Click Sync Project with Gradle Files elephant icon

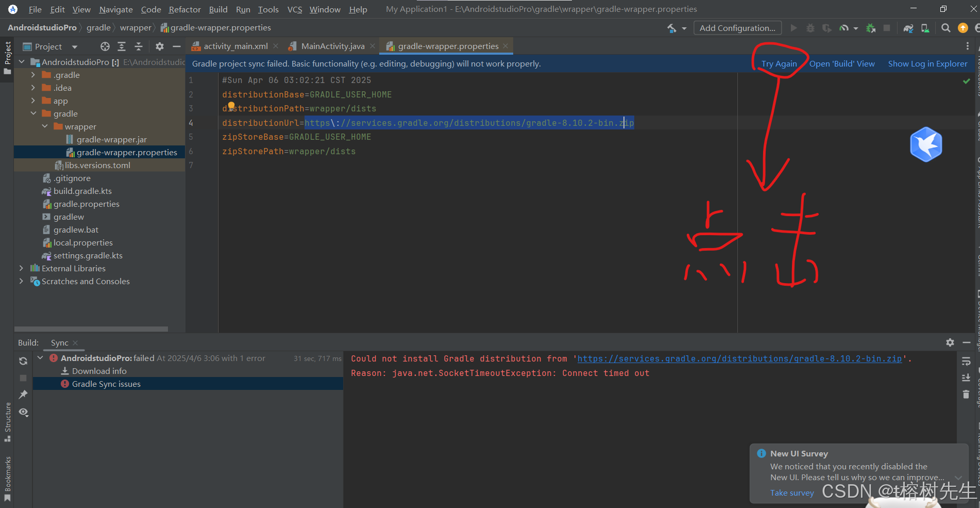(908, 28)
